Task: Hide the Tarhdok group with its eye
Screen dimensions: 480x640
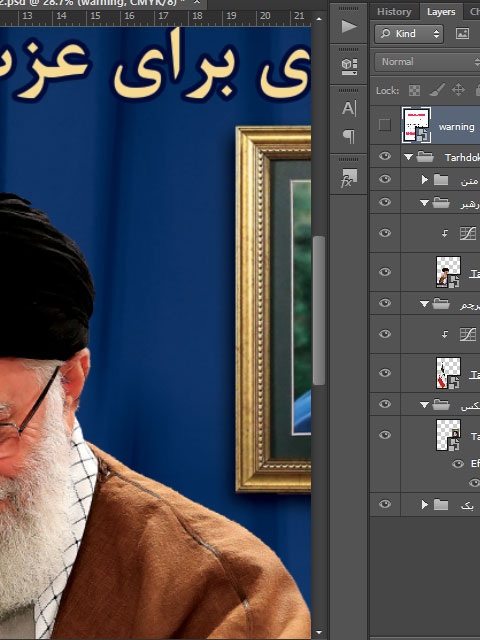Action: 384,156
